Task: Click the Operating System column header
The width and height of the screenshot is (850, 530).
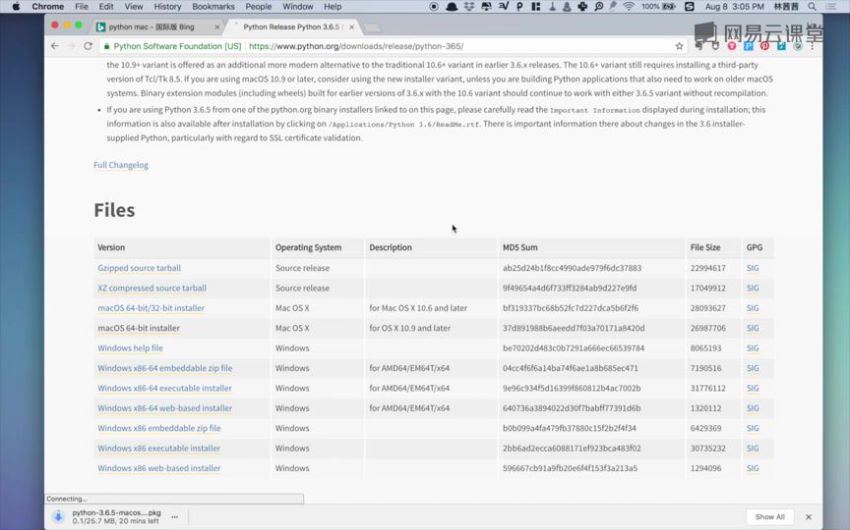Action: 308,247
